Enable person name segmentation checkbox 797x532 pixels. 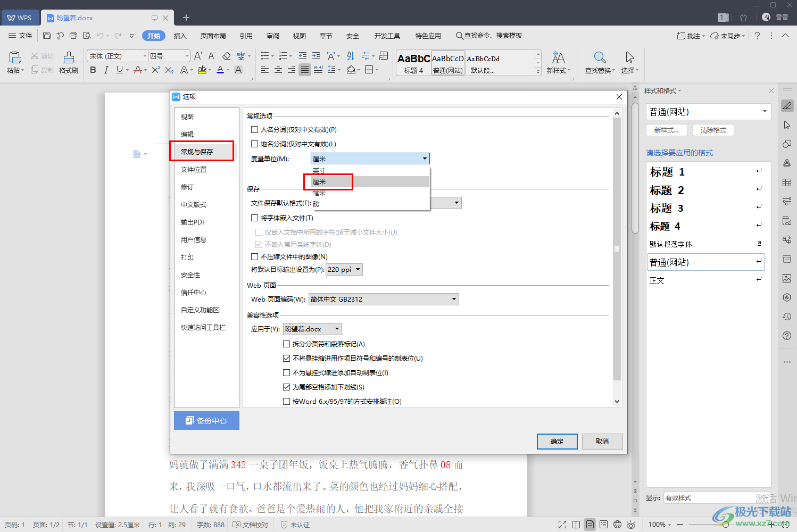[255, 130]
